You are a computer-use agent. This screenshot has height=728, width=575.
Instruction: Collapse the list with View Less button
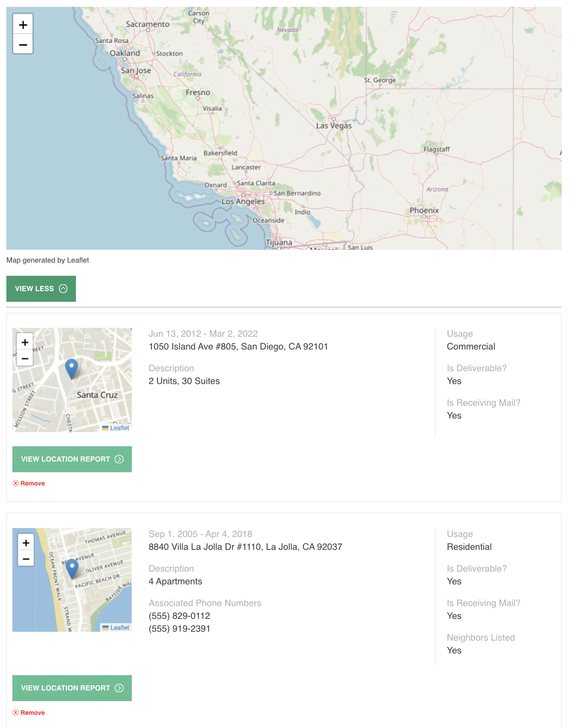[41, 289]
